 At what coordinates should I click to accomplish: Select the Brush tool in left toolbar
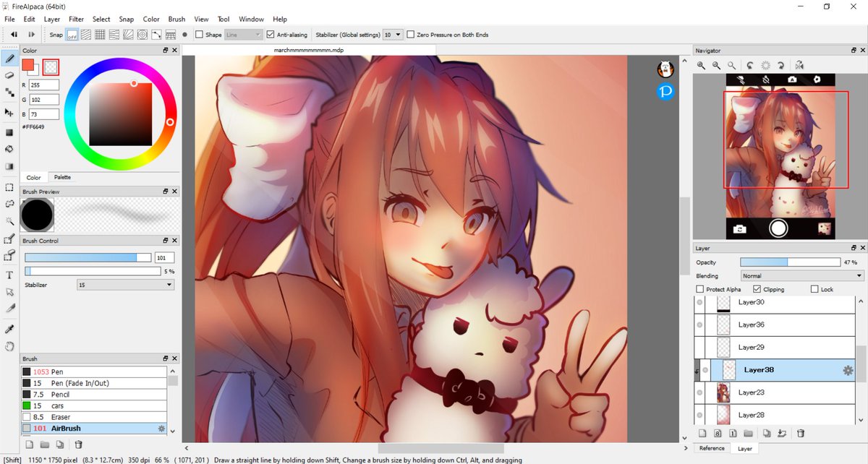point(9,57)
